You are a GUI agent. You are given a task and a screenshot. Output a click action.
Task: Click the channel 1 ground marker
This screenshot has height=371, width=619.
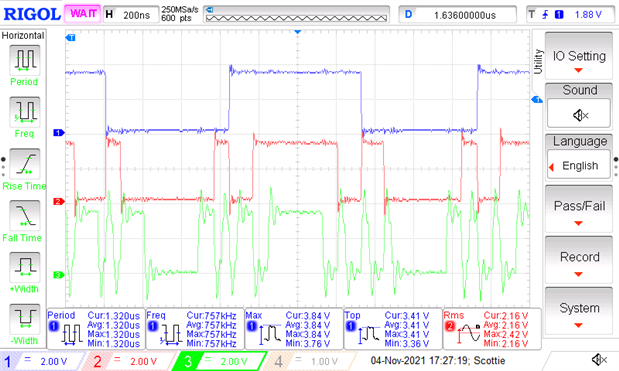[x=59, y=133]
